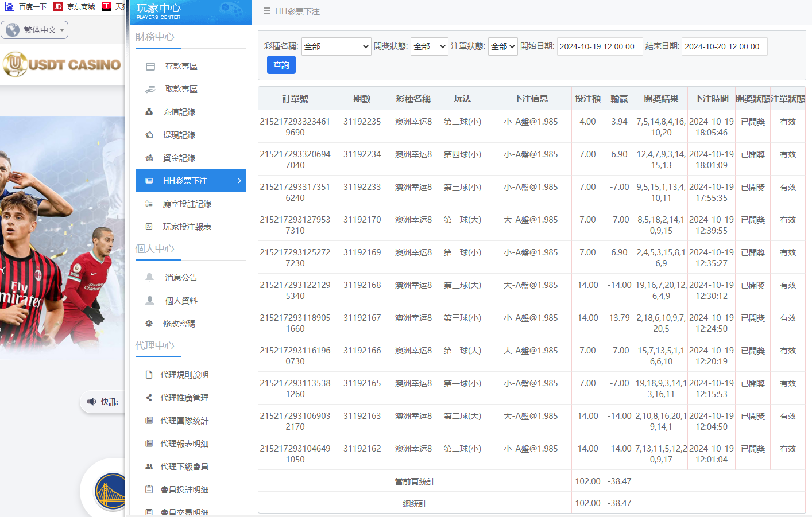This screenshot has height=517, width=812.
Task: Open the 存款專區 deposit icon
Action: pyautogui.click(x=150, y=66)
